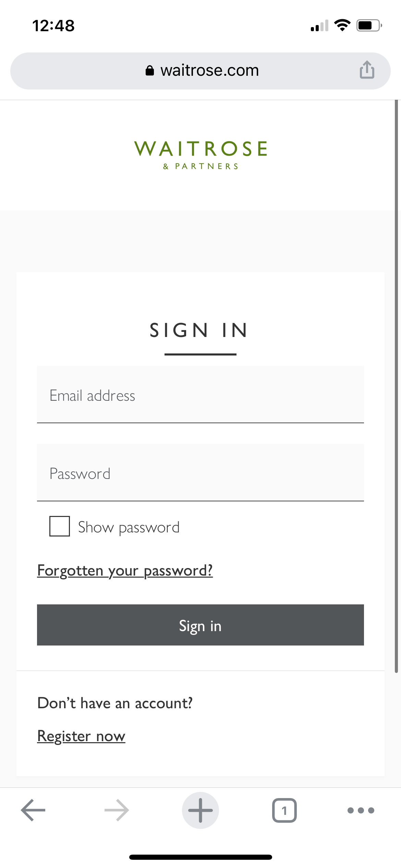The height and width of the screenshot is (868, 401).
Task: Focus the Email address field
Action: (x=200, y=395)
